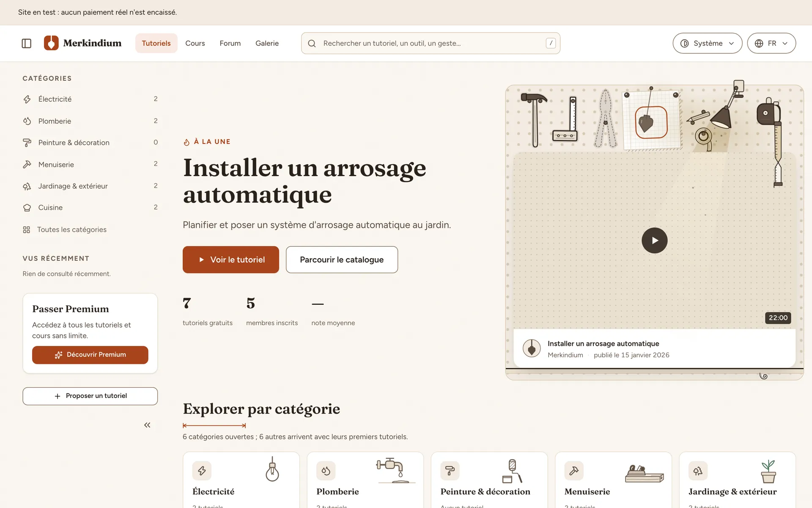The height and width of the screenshot is (508, 812).
Task: Click the grid icon beside Toutes les catégories
Action: coord(27,229)
